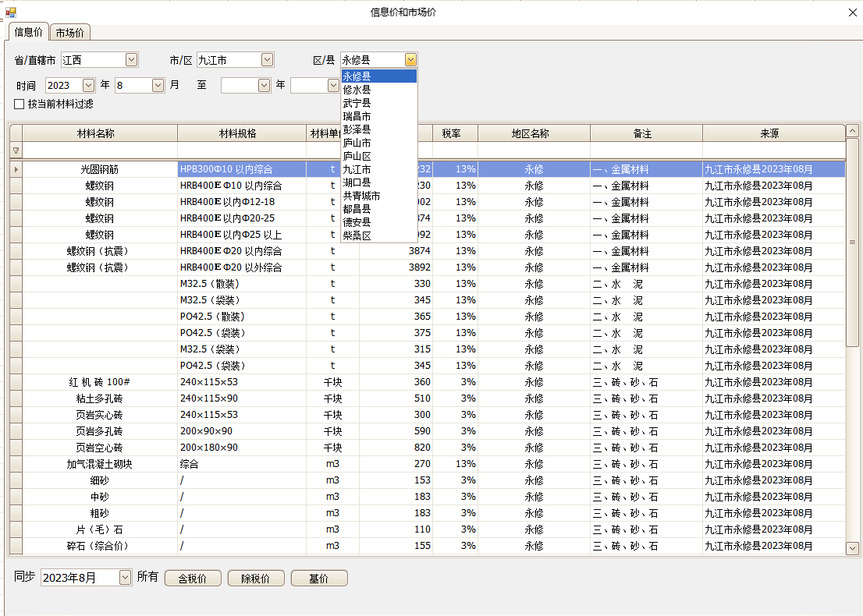
Task: Select 都昌县 in the dropdown list
Action: (x=378, y=209)
